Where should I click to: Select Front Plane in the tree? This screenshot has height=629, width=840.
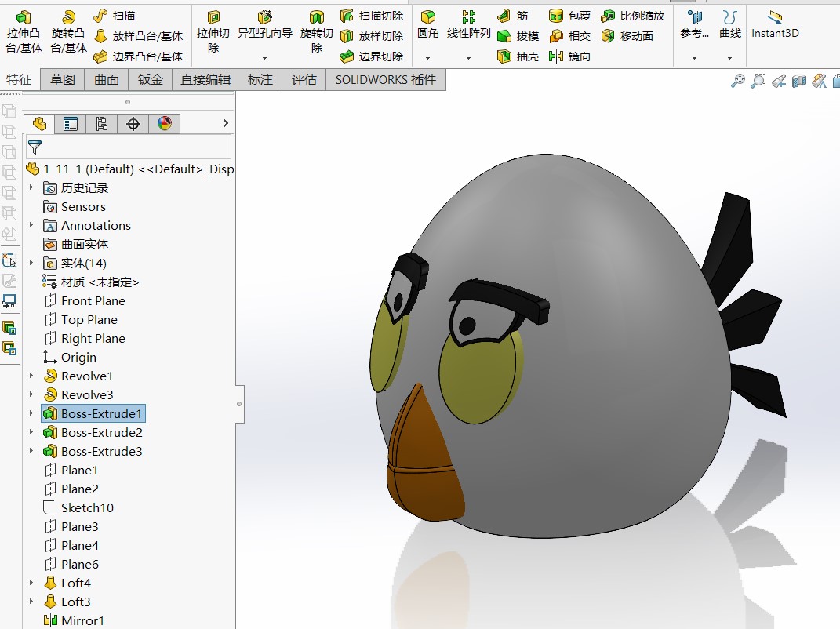click(x=85, y=300)
